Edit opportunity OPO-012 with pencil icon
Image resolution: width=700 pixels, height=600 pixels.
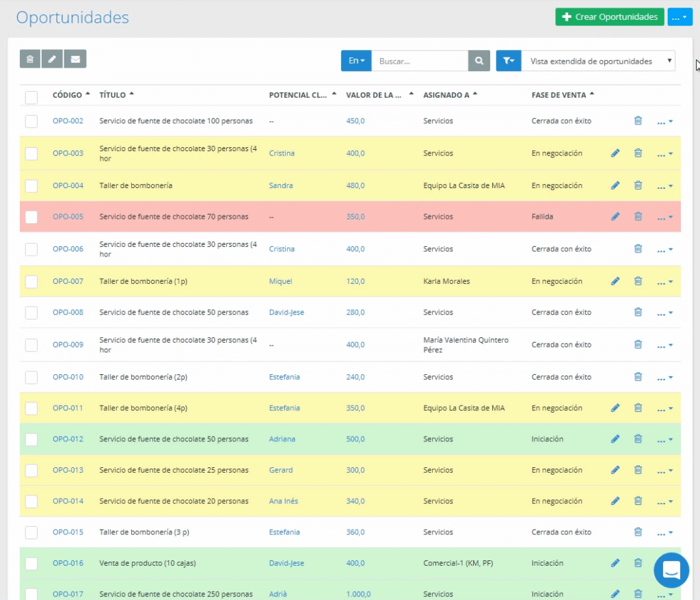coord(615,439)
